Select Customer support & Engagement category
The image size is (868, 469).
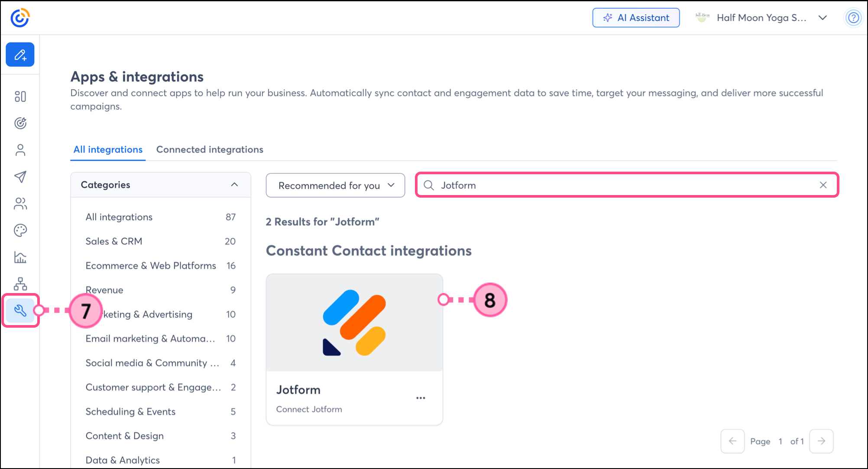pos(161,387)
